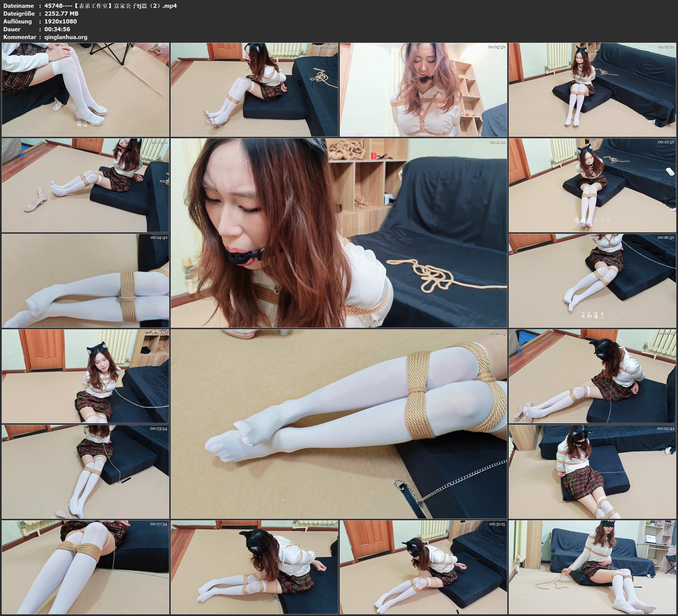This screenshot has width=678, height=616.
Task: Click the 00:34:56 Dauer duration value
Action: (x=58, y=29)
